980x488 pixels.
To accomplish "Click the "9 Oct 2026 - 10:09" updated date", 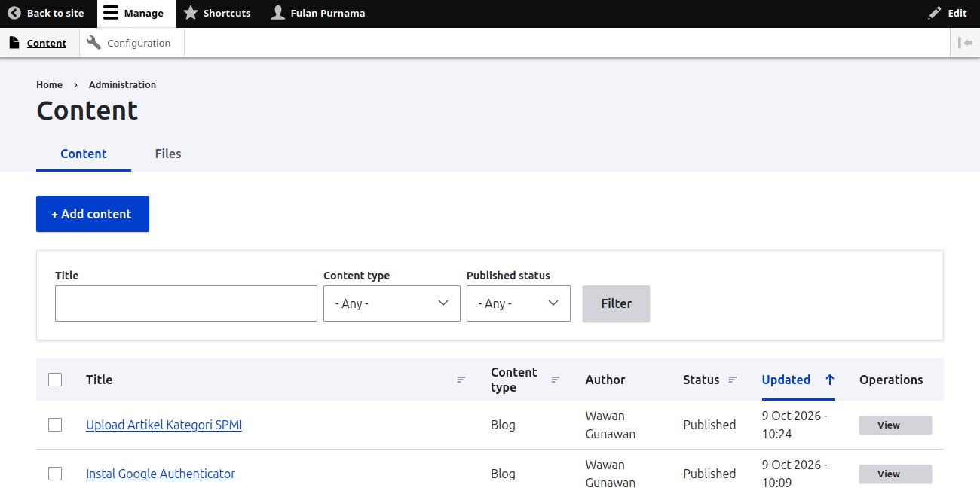I will coord(795,474).
